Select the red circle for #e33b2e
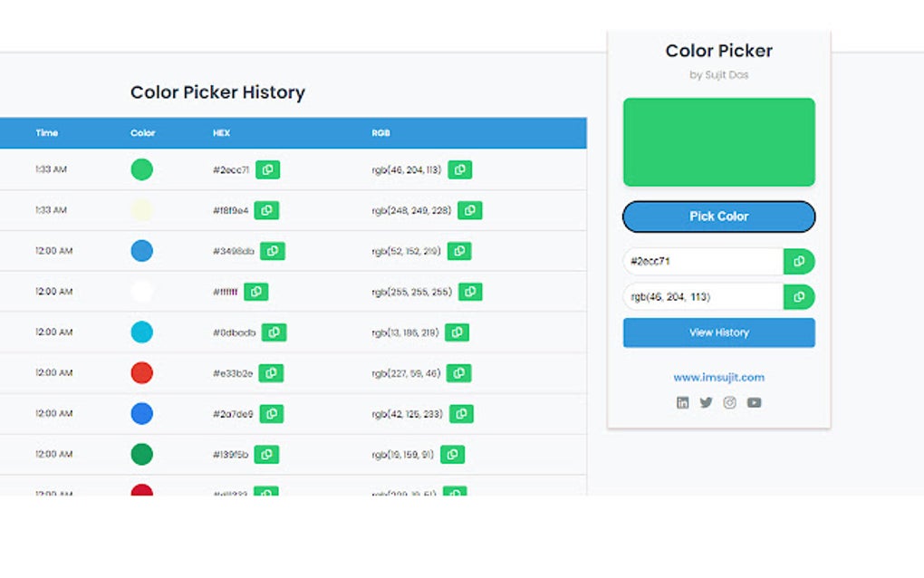924x578 pixels. [141, 372]
